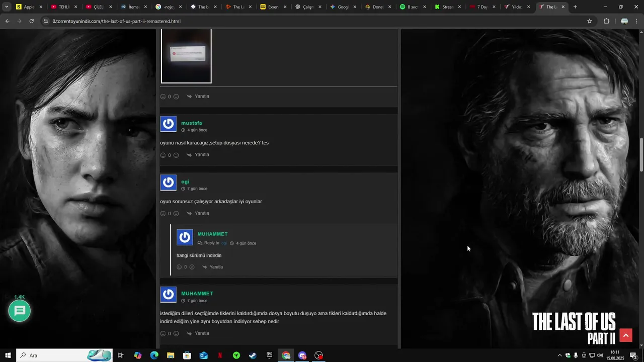Close the Exxen tab
This screenshot has height=362, width=644.
point(285,7)
